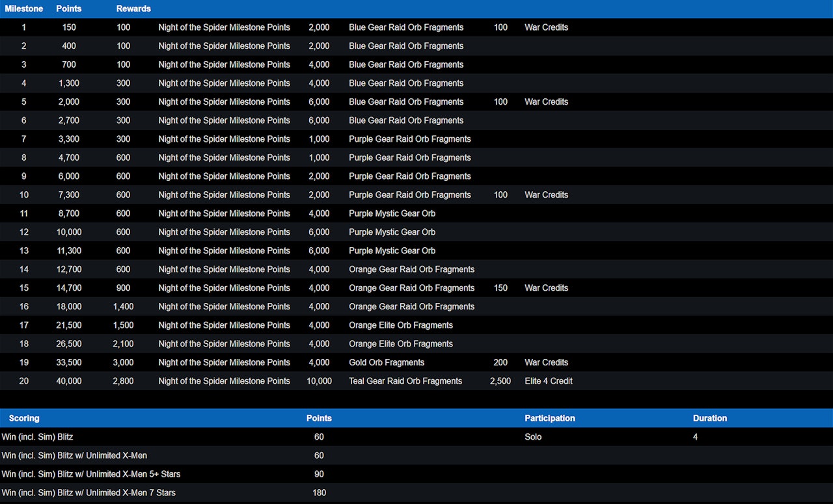Viewport: 833px width, 504px height.
Task: Click the "11,300" points value
Action: [x=69, y=250]
